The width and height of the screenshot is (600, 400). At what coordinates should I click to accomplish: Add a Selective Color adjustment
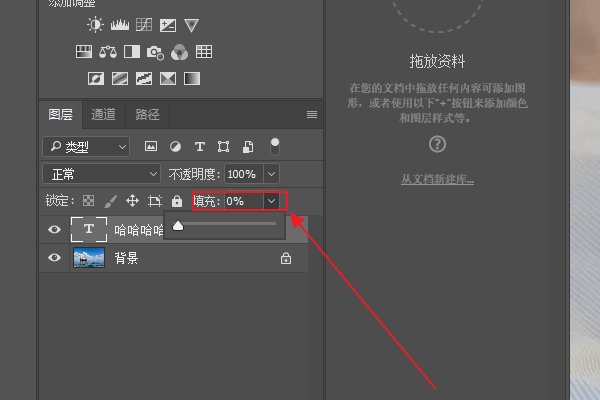168,79
